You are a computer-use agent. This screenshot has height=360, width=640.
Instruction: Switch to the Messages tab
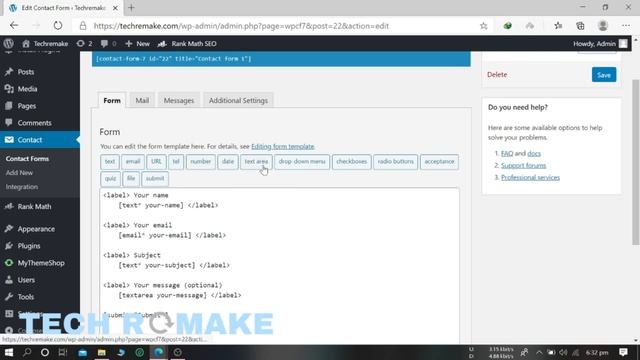pos(179,100)
